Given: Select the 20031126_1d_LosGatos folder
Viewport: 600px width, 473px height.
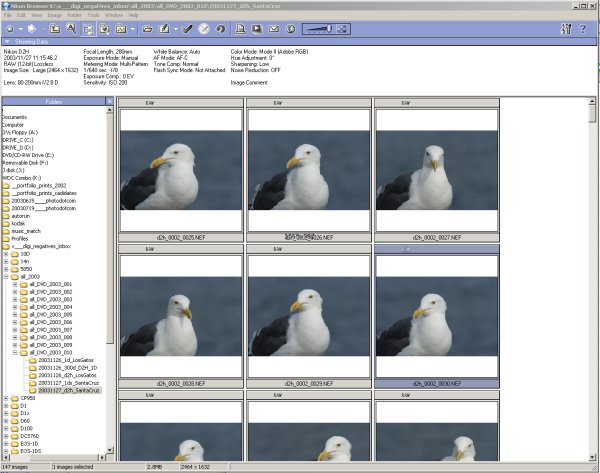Looking at the screenshot, I should [x=66, y=360].
